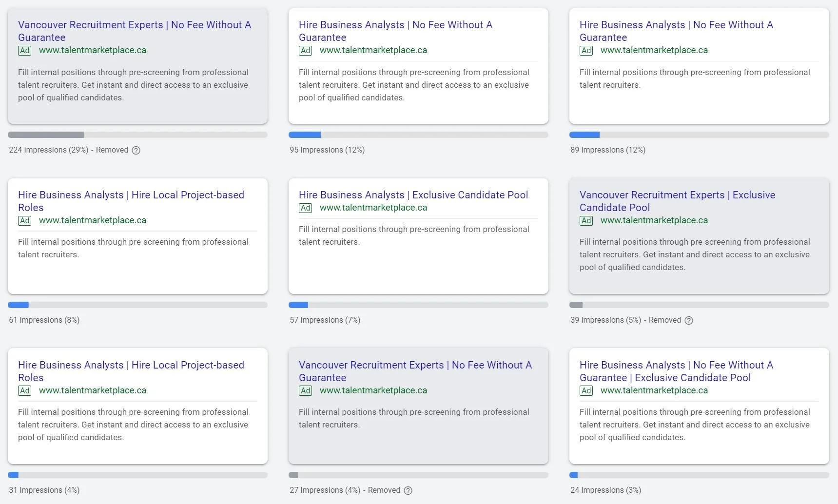Screen dimensions: 838x504
Task: Click the 29% impressions progress bar
Action: (137, 135)
